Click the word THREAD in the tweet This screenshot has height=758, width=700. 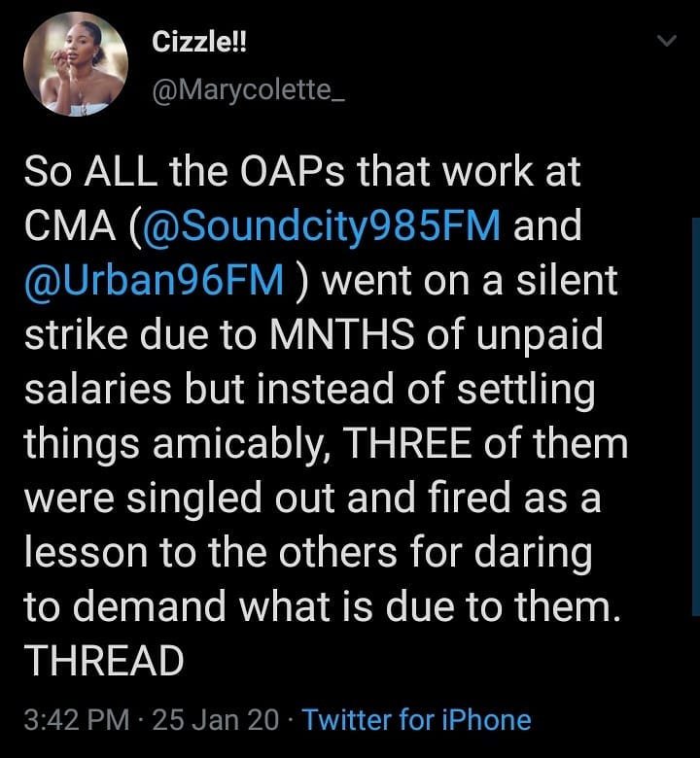click(x=104, y=661)
